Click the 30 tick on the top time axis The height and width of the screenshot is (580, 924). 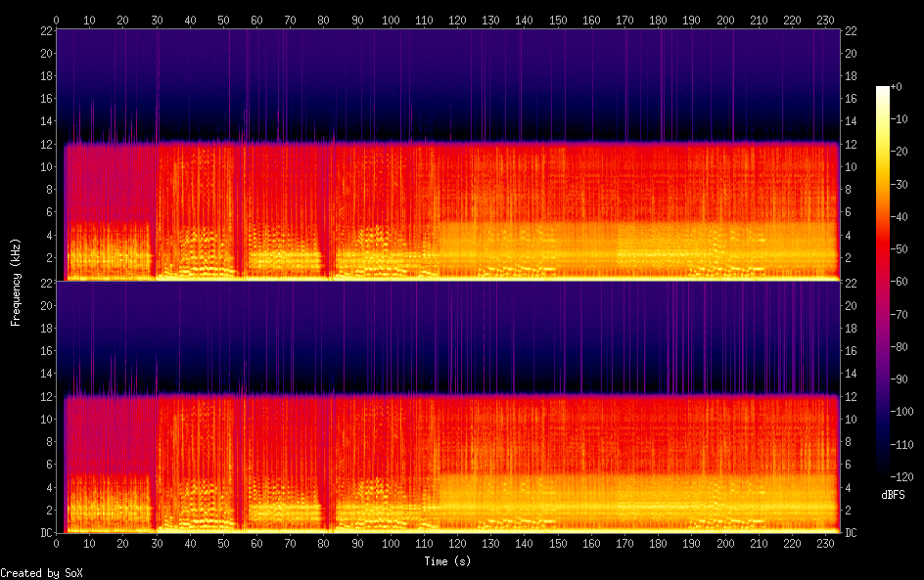pyautogui.click(x=157, y=20)
